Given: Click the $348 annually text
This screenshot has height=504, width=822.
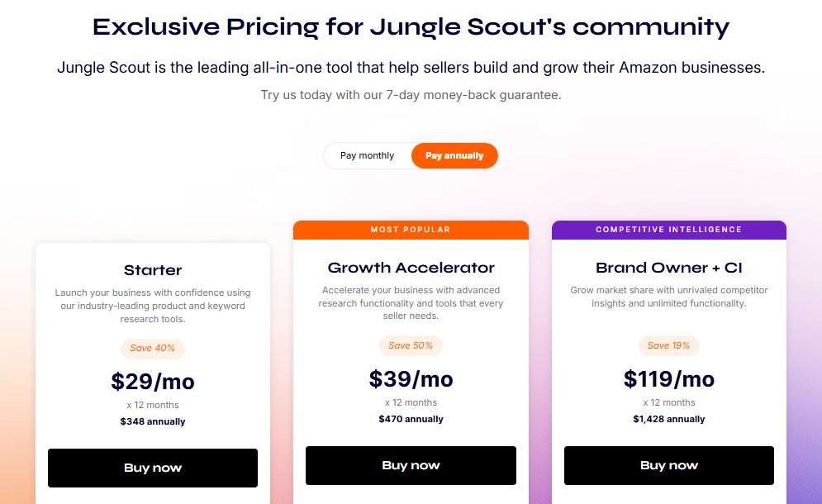Looking at the screenshot, I should coord(152,421).
